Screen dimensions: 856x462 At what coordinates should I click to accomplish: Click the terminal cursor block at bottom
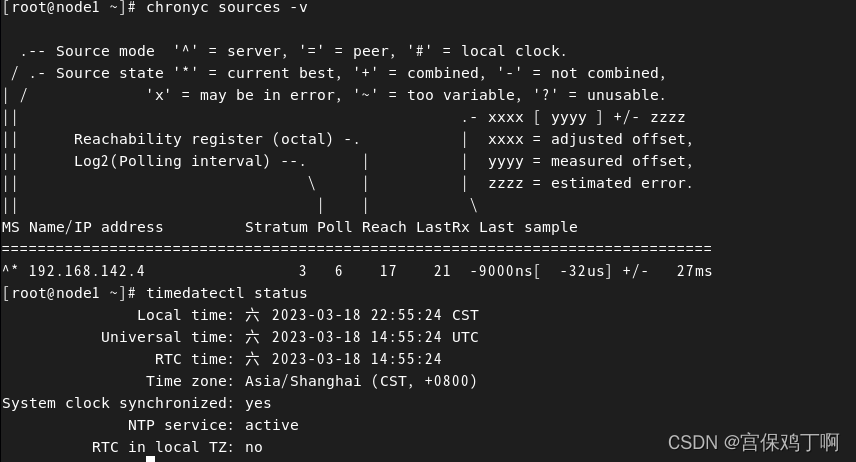pyautogui.click(x=150, y=459)
